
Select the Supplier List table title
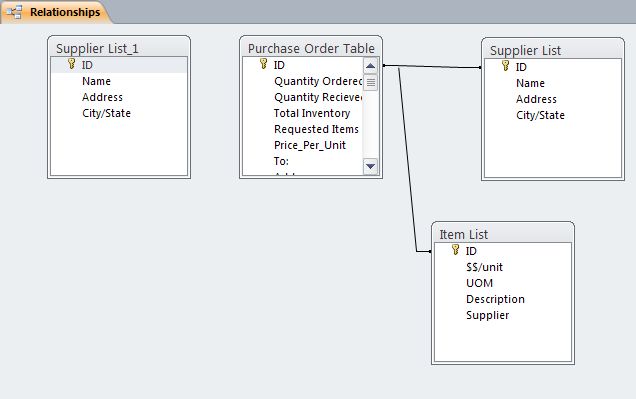(525, 51)
